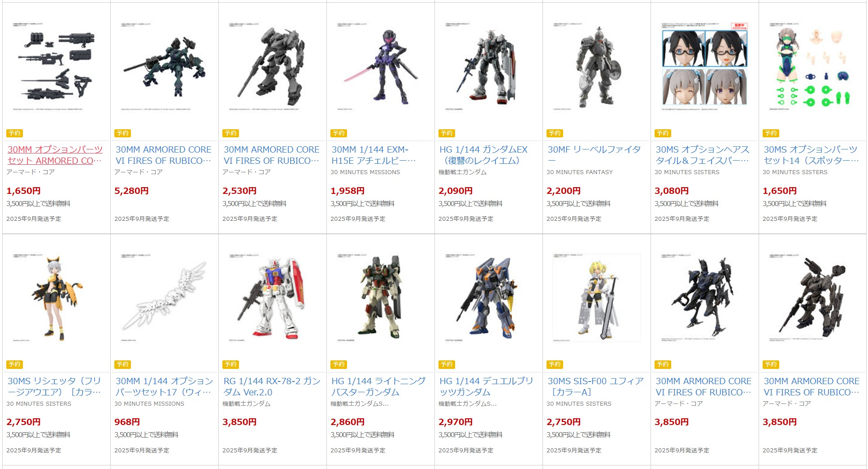Click the purple EXM-H15E アチェルビー figure image
This screenshot has width=868, height=469.
click(x=381, y=66)
